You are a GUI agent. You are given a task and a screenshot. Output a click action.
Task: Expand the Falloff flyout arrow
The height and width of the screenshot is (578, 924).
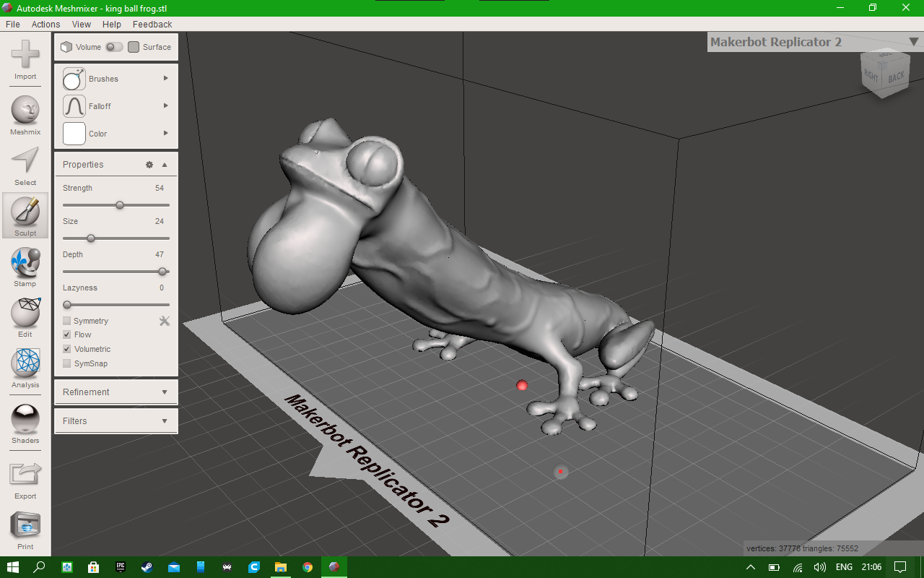(166, 105)
